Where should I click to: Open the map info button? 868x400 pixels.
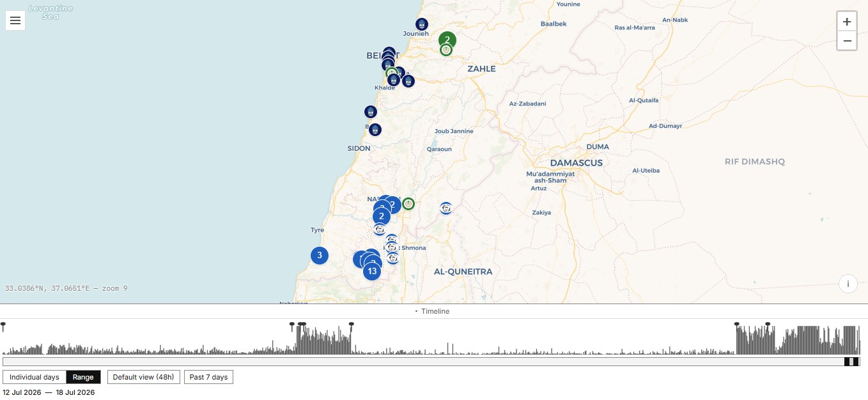[848, 284]
